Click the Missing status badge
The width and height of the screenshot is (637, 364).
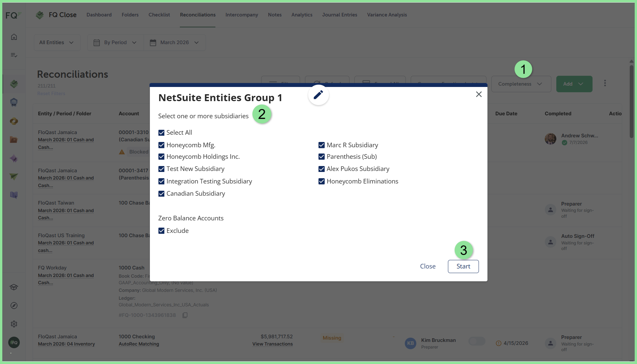(x=332, y=338)
